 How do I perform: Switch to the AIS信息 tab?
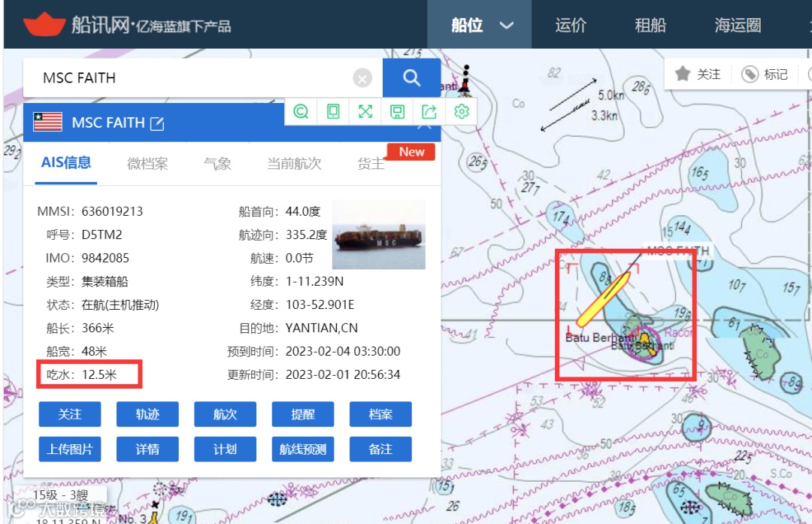[65, 162]
